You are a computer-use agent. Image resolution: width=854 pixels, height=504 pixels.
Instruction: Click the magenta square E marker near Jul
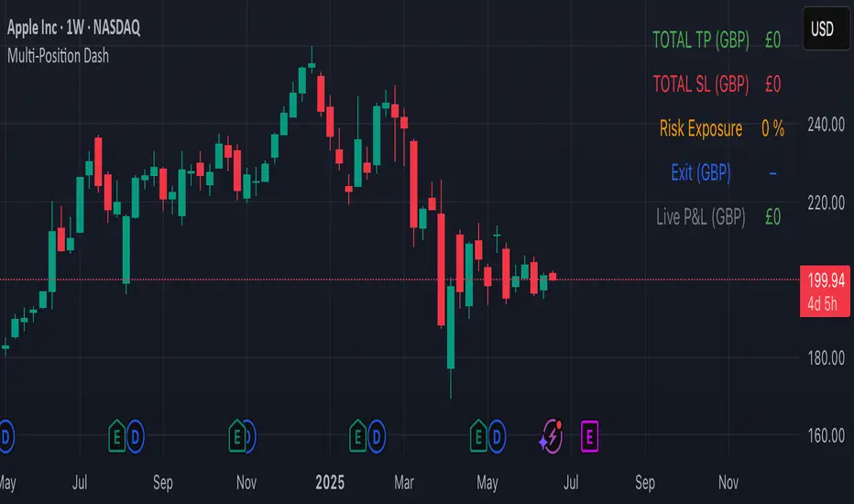588,436
